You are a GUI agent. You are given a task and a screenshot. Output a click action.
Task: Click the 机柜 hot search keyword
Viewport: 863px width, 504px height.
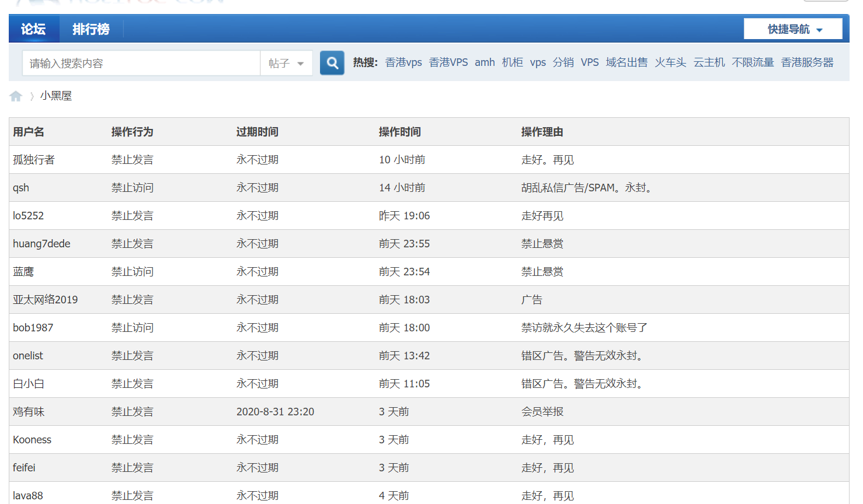512,62
